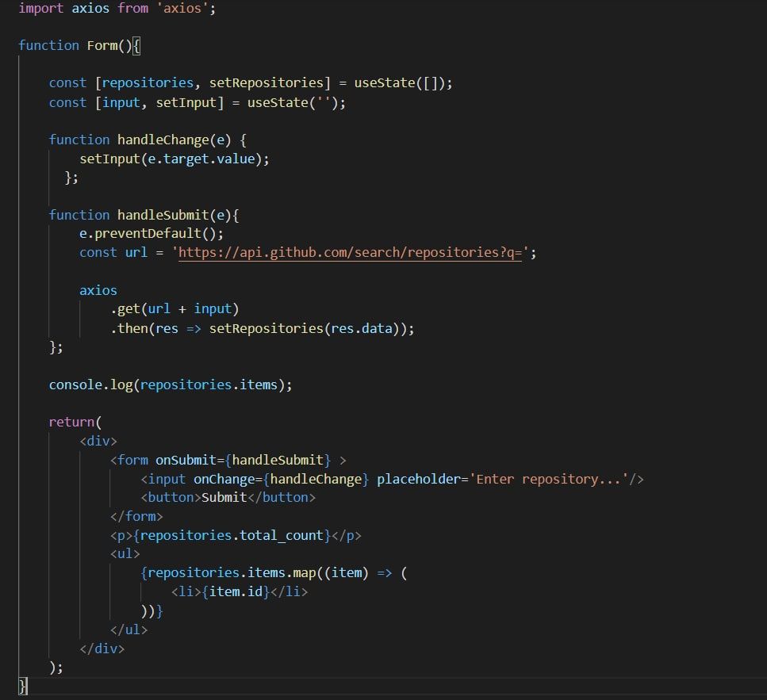
Task: Click '<button>Submit</button>' line
Action: point(228,497)
